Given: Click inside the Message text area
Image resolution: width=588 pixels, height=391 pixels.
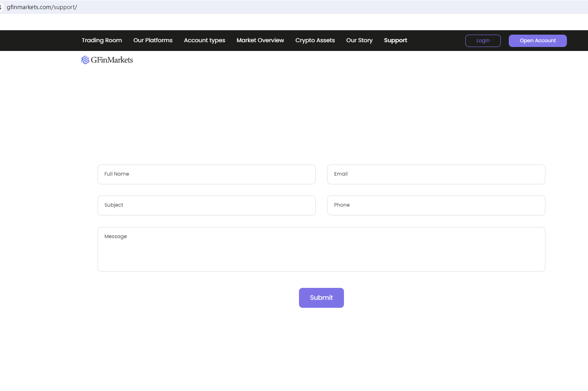Looking at the screenshot, I should [321, 249].
